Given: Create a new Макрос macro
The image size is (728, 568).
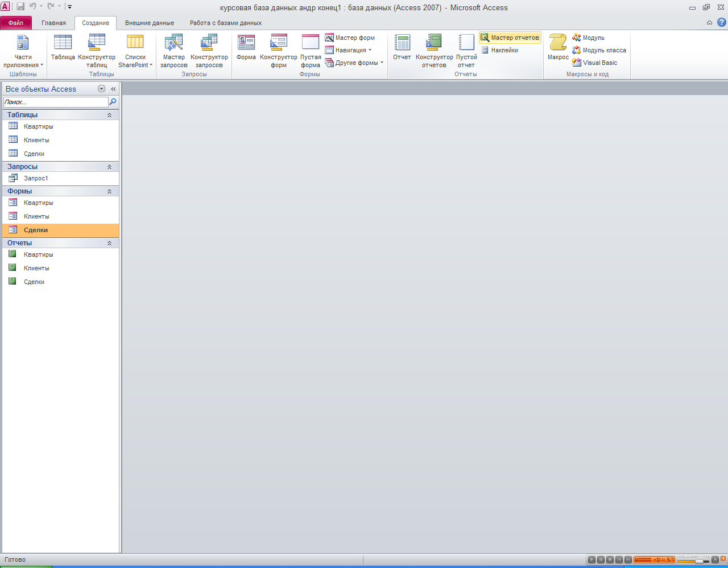Looking at the screenshot, I should 558,51.
